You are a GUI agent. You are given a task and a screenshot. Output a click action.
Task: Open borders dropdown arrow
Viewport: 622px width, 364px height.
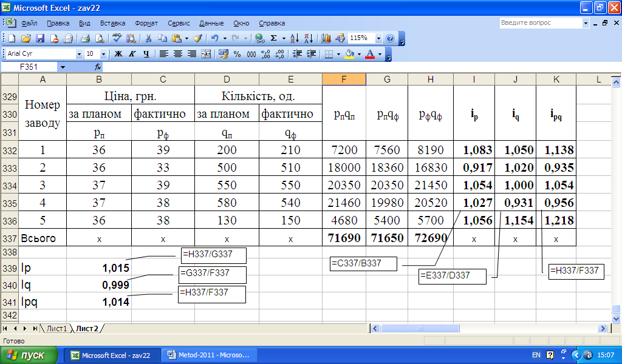point(338,54)
